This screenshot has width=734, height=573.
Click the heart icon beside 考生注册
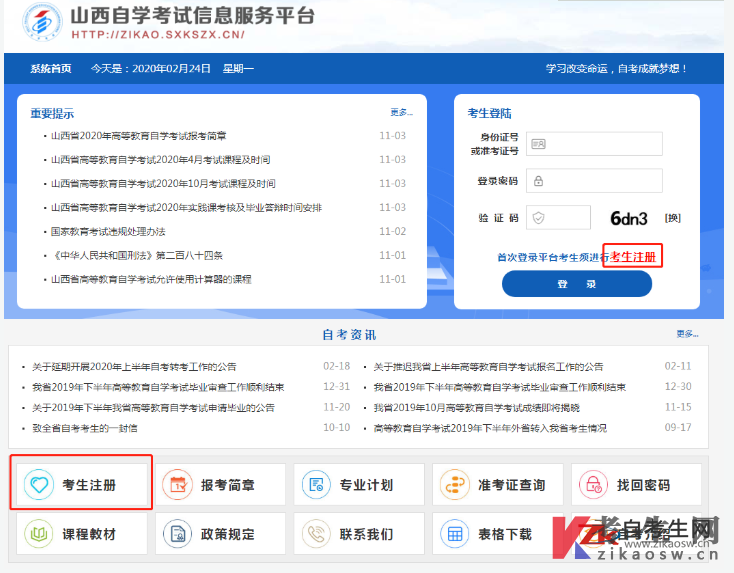[39, 485]
